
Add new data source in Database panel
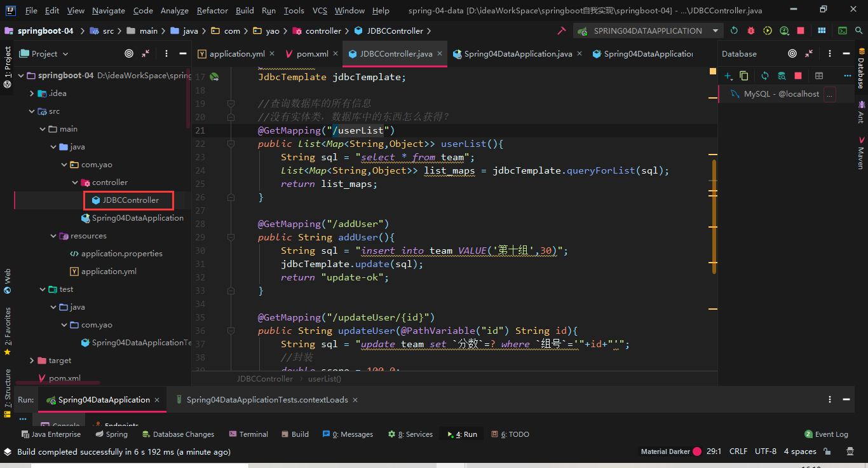click(728, 76)
